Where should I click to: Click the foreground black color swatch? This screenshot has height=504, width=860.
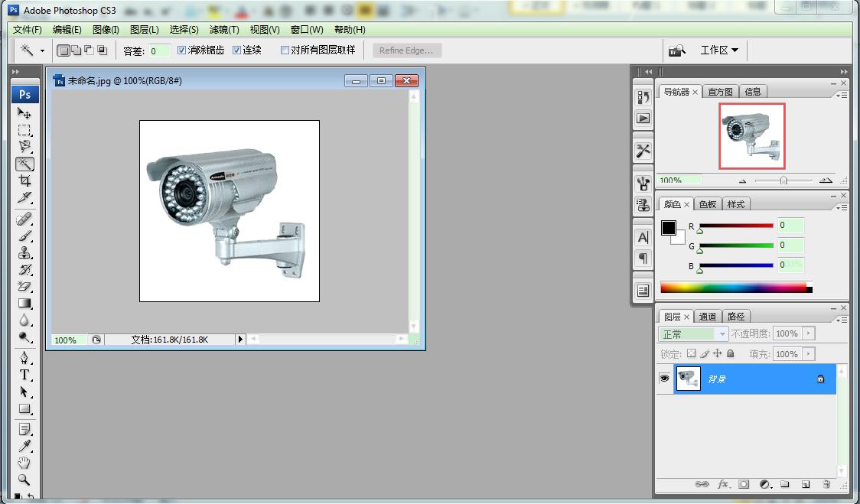[x=669, y=228]
